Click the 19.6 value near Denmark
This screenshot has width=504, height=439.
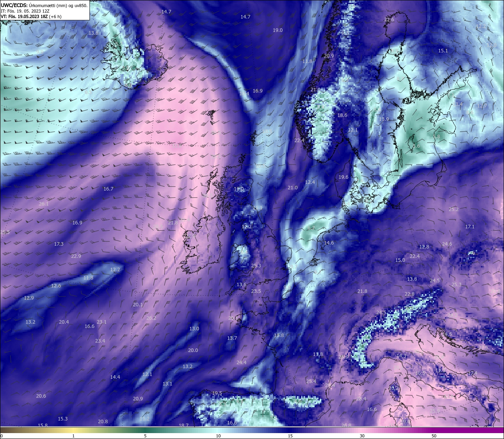343,177
